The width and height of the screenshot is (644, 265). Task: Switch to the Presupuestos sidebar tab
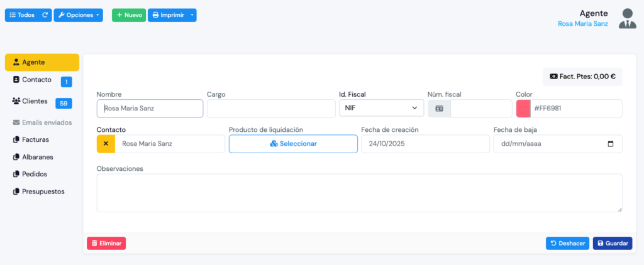click(43, 192)
